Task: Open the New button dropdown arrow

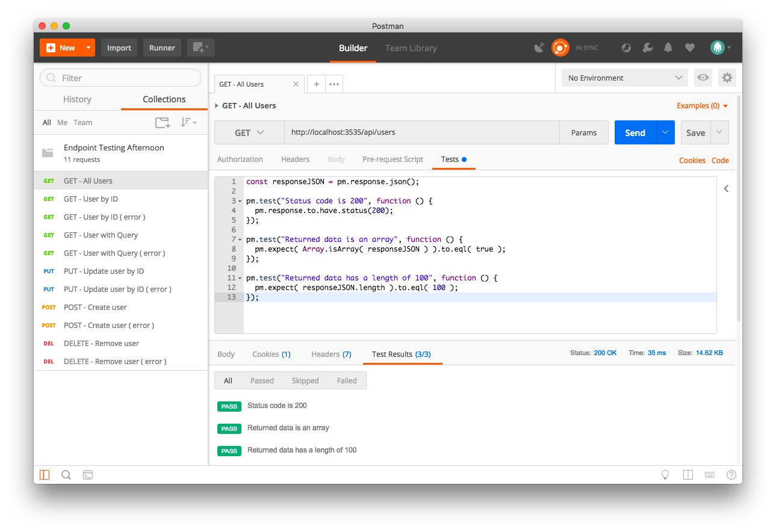Action: 88,48
